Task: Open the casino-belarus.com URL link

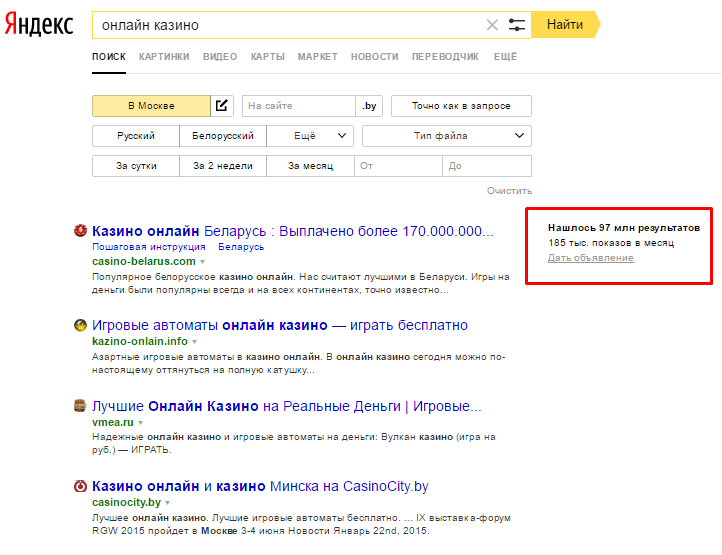Action: tap(144, 262)
